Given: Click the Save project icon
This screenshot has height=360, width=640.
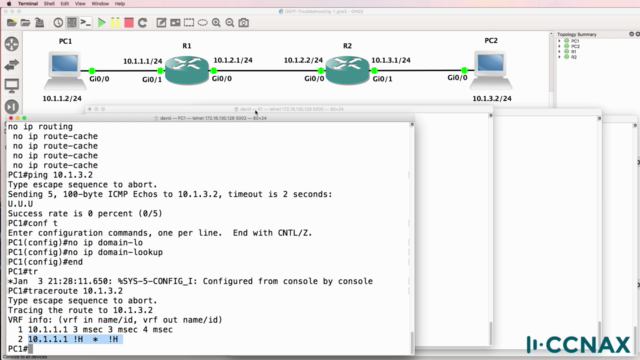Looking at the screenshot, I should pyautogui.click(x=39, y=22).
